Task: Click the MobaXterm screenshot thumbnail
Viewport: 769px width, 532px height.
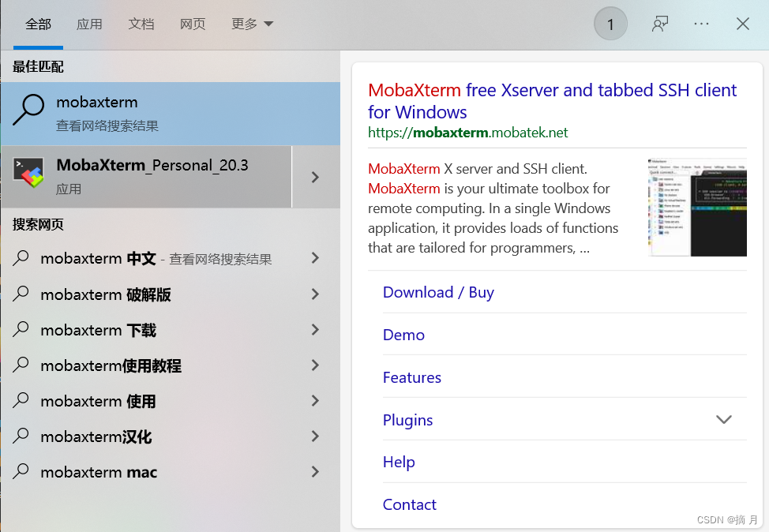Action: click(697, 207)
